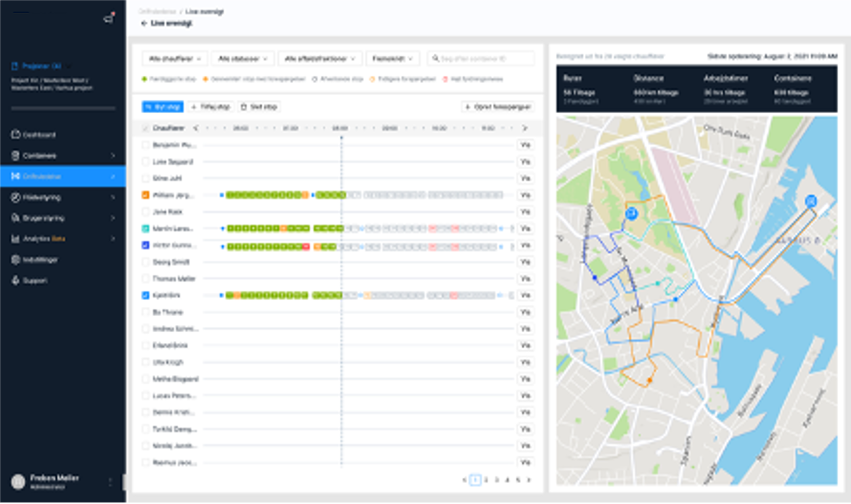851x504 pixels.
Task: Open the Fremskridt dropdown
Action: point(393,59)
